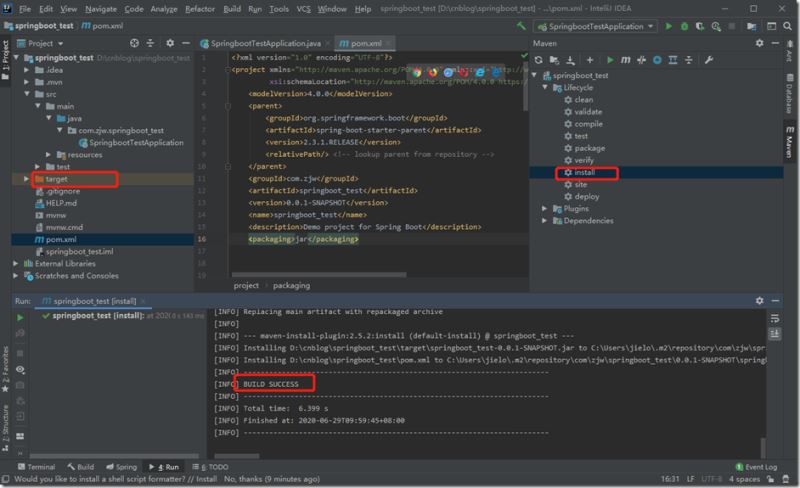800x488 pixels.
Task: Expand the Dependencies node in Maven panel
Action: (544, 221)
